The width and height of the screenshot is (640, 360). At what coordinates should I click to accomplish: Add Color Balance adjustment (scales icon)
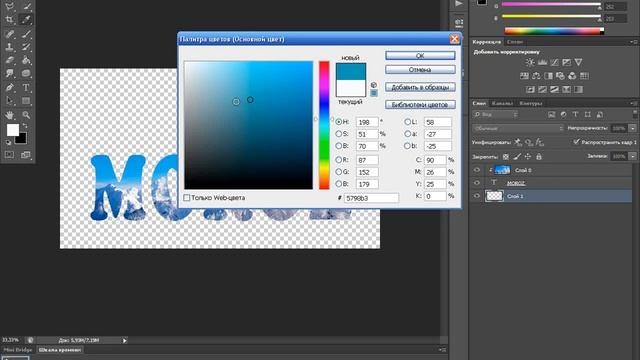pos(536,76)
